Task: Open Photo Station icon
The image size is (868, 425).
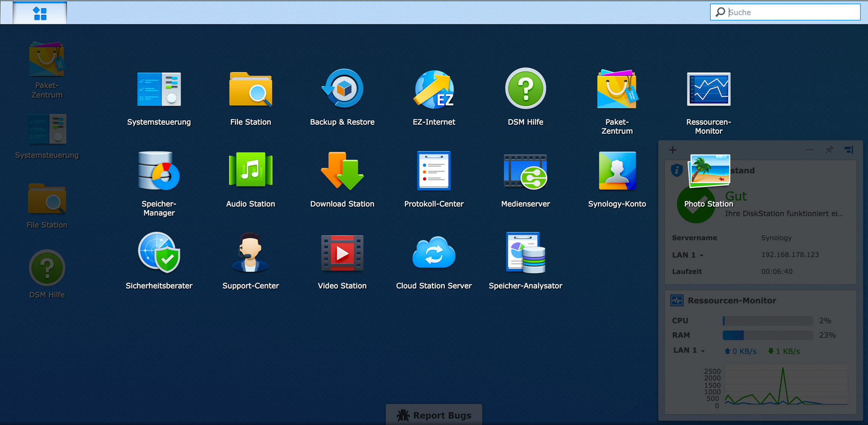Action: point(708,171)
